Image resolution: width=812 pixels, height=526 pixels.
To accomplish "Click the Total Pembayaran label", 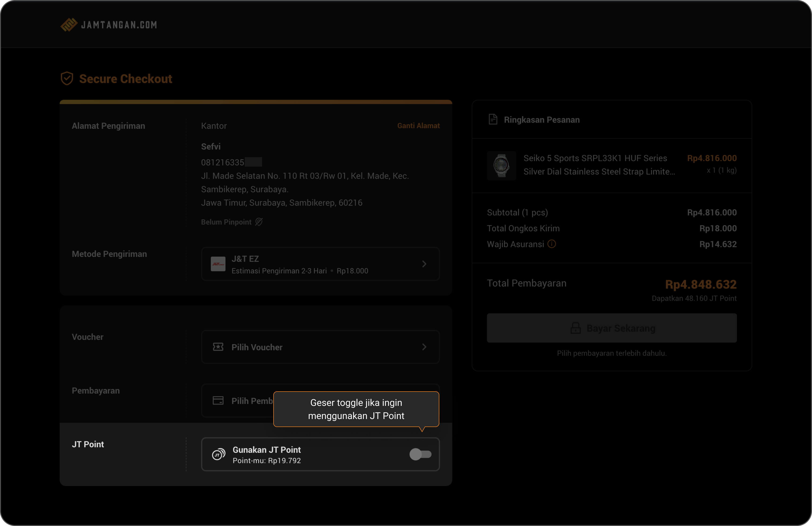I will pos(526,283).
